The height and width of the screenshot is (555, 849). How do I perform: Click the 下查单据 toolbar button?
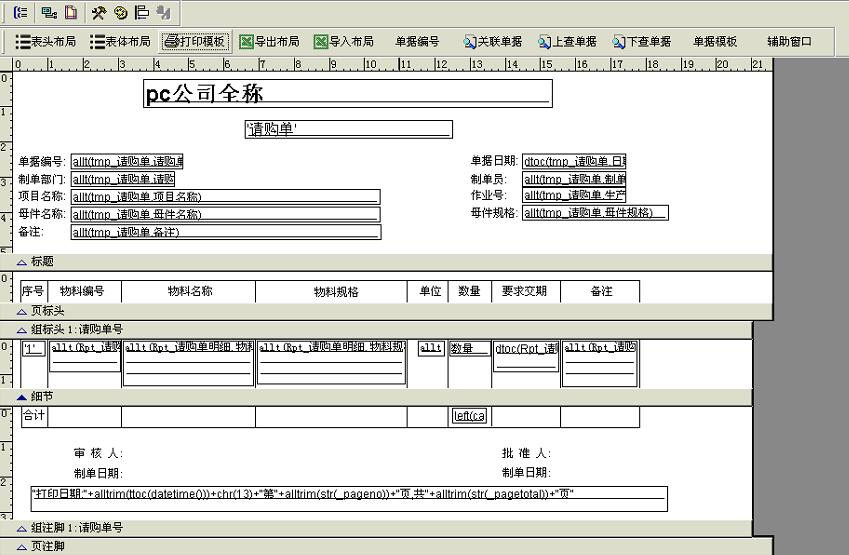(642, 42)
